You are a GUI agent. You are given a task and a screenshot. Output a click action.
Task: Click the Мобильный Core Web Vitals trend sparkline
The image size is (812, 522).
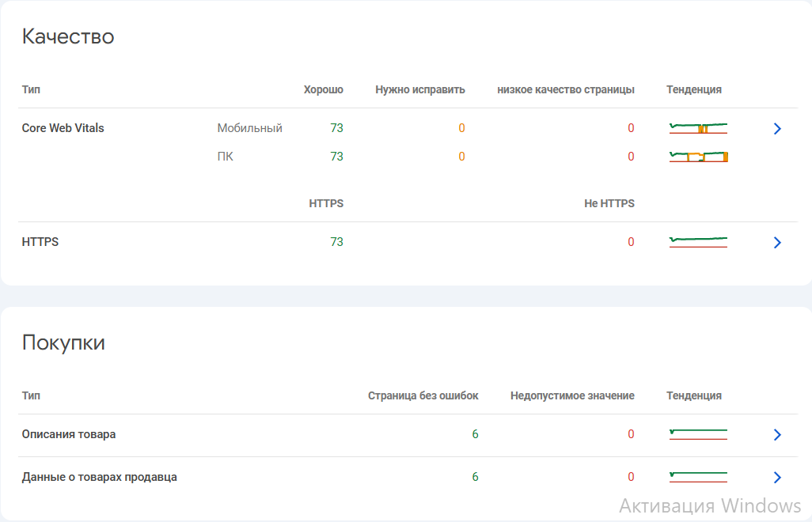point(698,128)
